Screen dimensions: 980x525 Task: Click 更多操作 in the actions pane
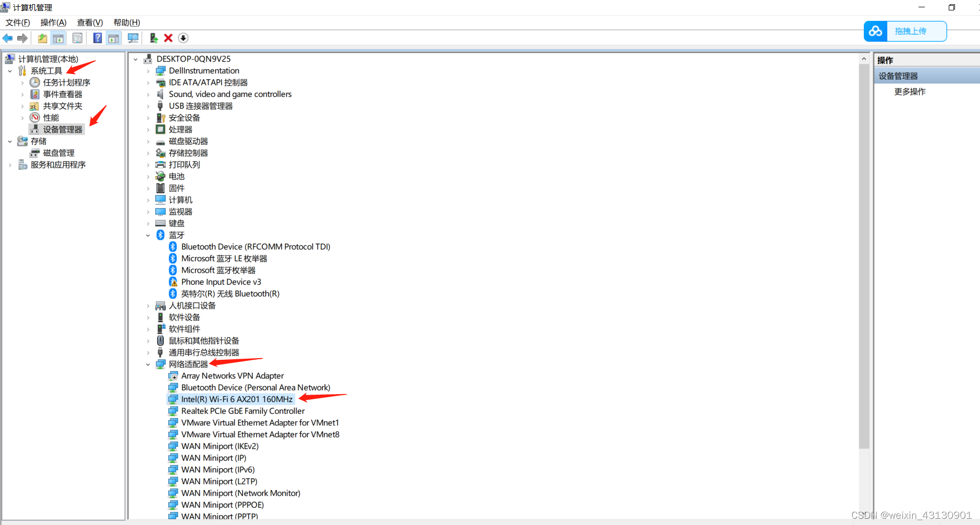coord(910,92)
